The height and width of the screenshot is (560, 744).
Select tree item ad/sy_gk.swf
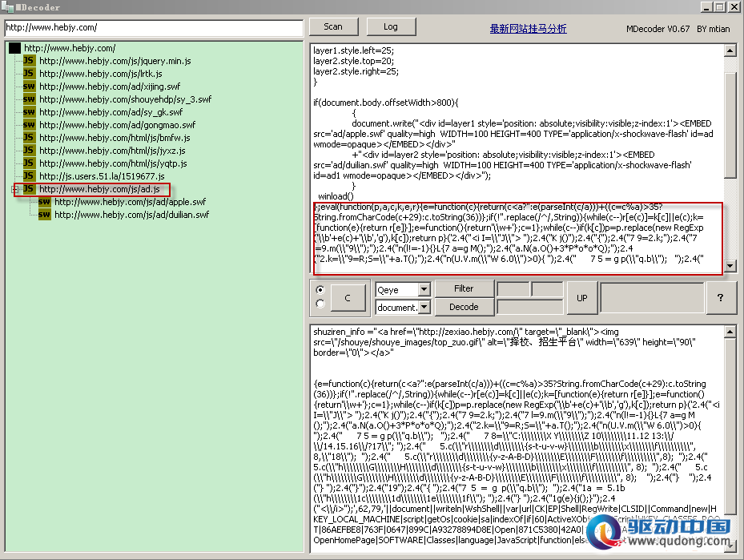111,112
